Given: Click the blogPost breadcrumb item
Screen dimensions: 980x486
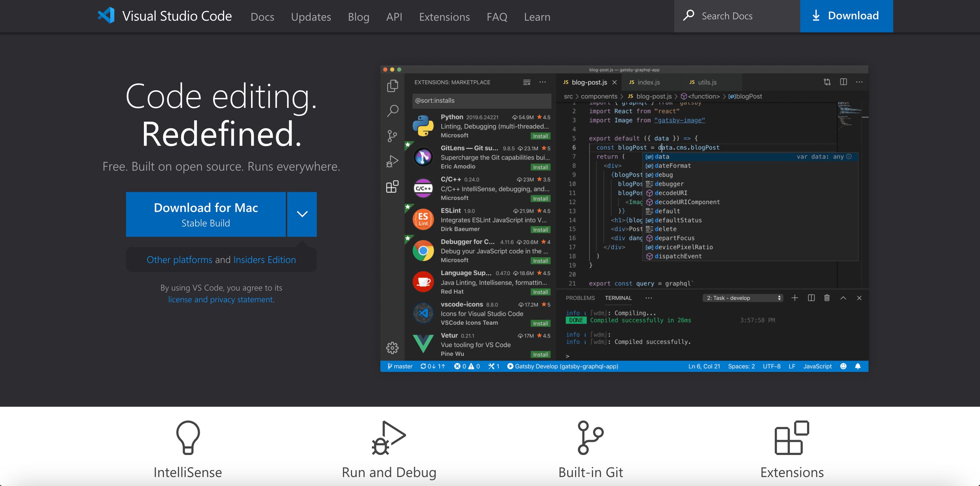Looking at the screenshot, I should [x=745, y=97].
